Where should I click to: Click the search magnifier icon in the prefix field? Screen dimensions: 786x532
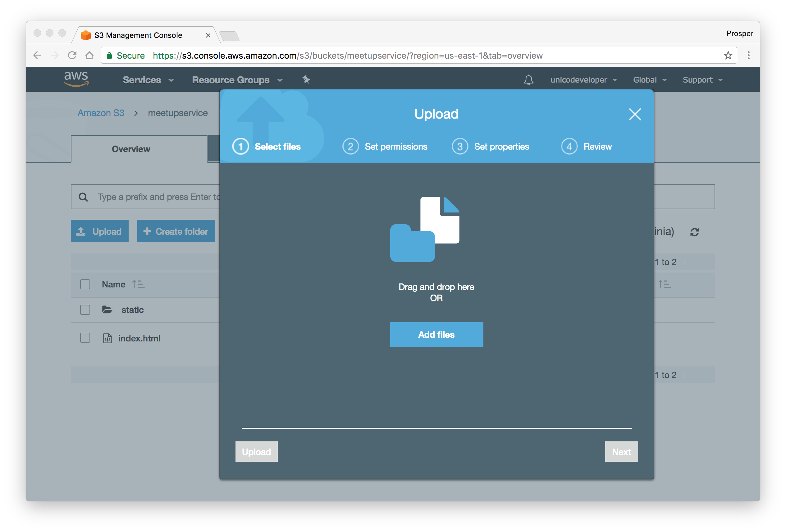click(x=83, y=197)
